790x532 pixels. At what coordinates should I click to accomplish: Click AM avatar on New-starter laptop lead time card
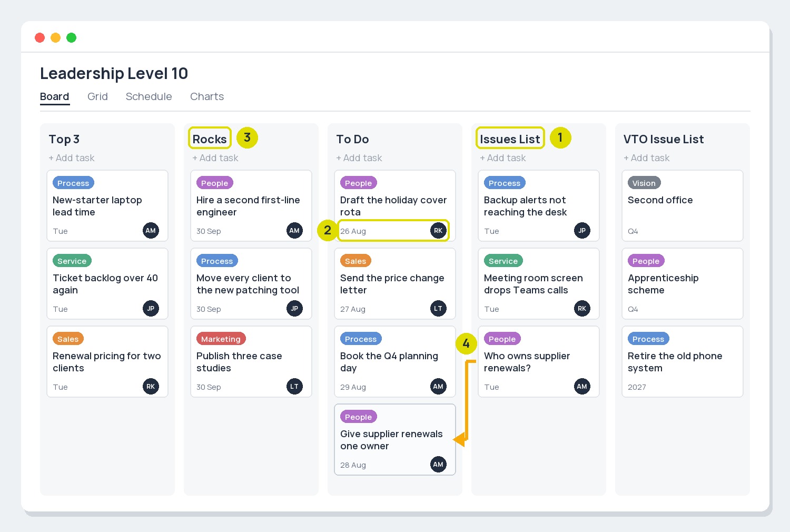click(151, 230)
